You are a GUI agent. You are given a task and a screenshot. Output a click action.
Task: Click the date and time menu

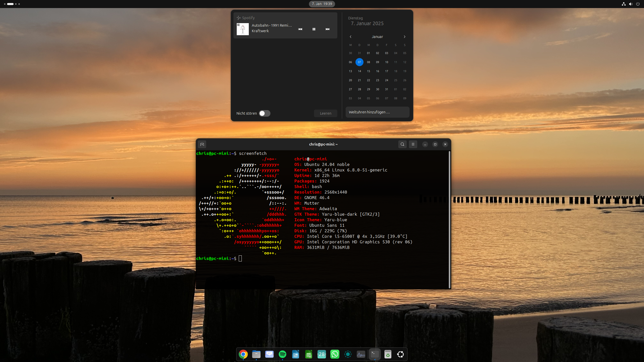pos(322,4)
